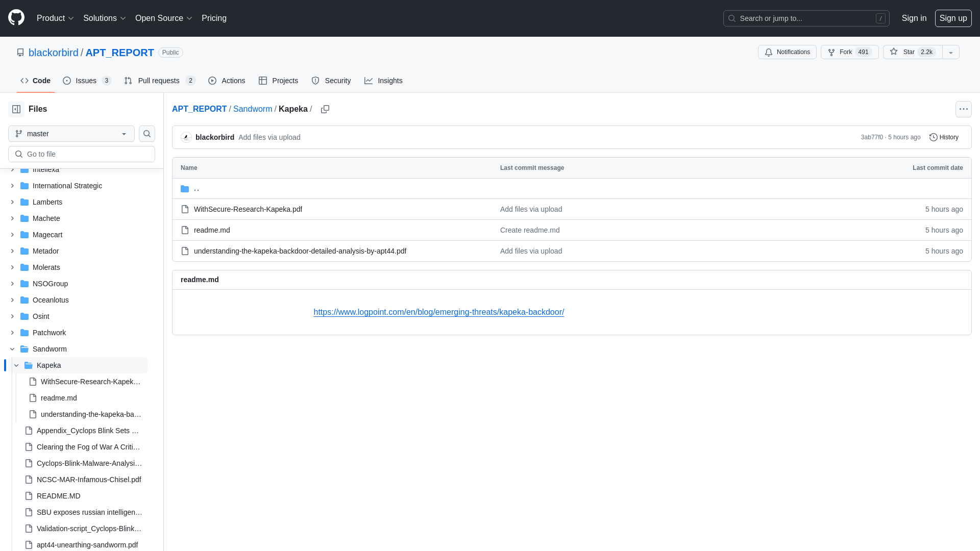The height and width of the screenshot is (551, 980).
Task: Open understanding-the-kapeka-backdoor PDF in file table
Action: (x=300, y=251)
